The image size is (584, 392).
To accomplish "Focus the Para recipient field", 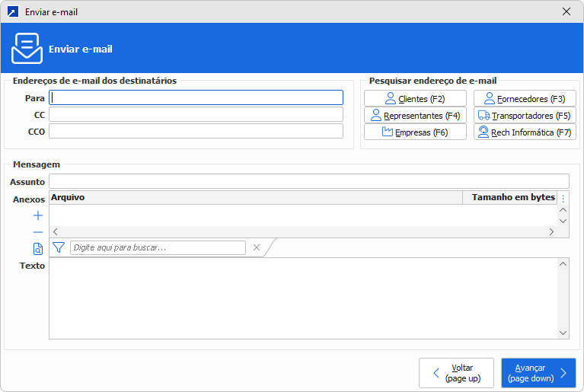I will [196, 97].
